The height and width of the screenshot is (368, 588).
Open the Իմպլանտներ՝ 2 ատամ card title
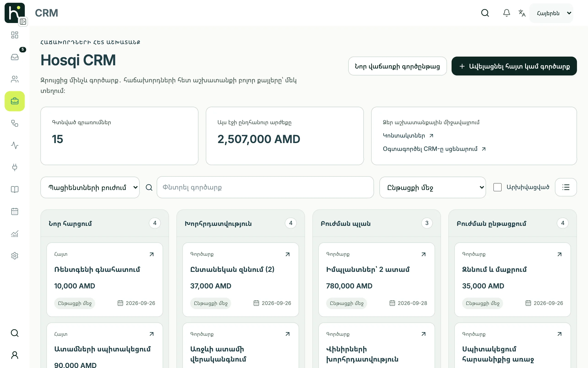click(x=368, y=269)
